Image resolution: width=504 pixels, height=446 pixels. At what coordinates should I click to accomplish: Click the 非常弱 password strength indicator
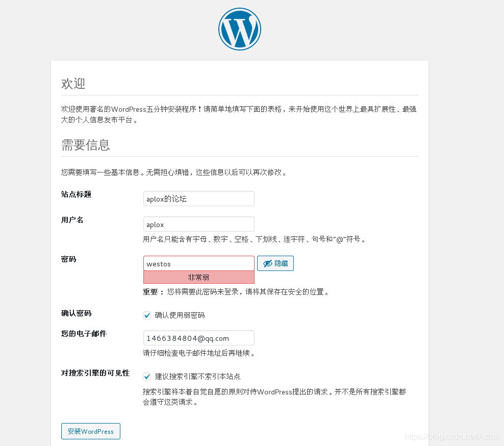coord(198,277)
